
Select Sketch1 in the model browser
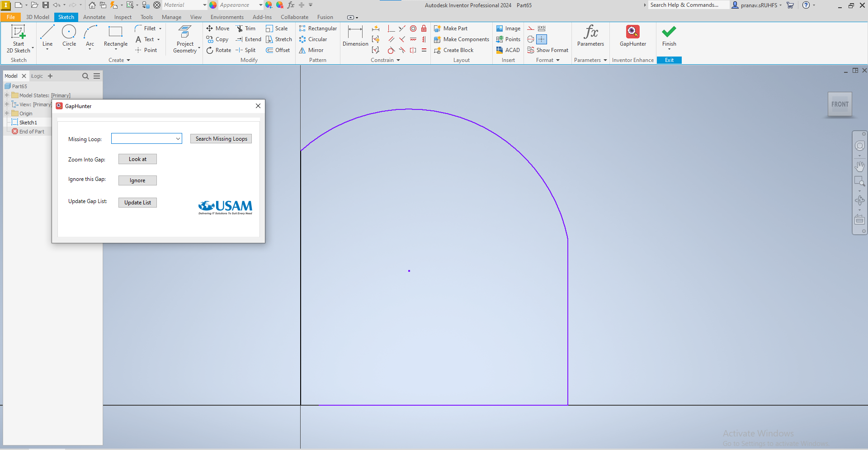pos(28,123)
